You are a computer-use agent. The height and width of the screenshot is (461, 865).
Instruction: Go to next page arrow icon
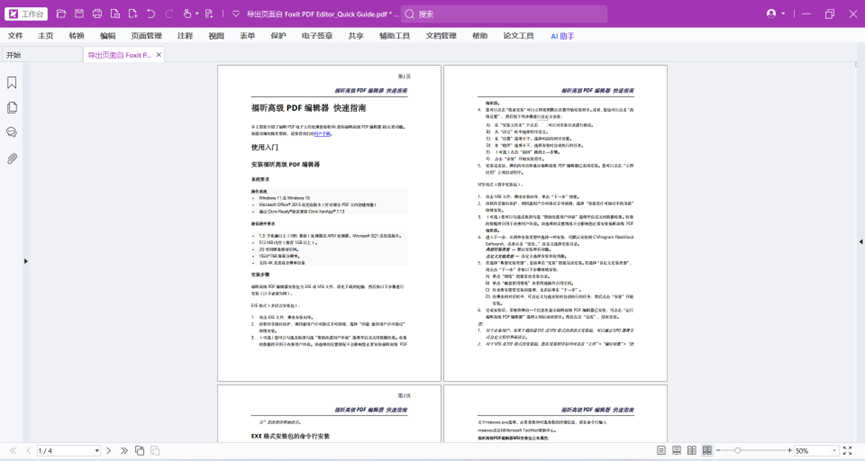tap(109, 451)
